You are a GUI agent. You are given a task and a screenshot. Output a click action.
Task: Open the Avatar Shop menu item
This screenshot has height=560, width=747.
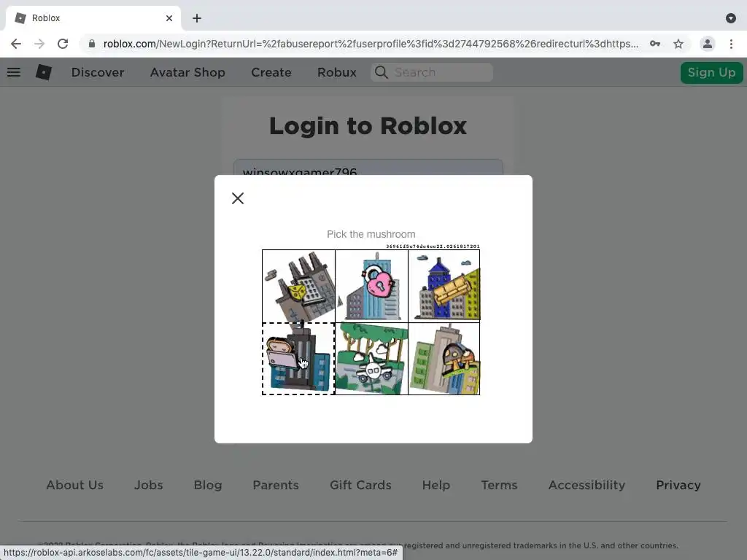coord(187,72)
